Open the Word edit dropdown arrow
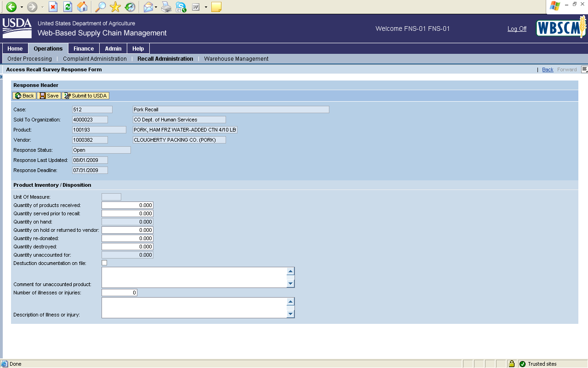Viewport: 588px width, 368px height. 206,7
